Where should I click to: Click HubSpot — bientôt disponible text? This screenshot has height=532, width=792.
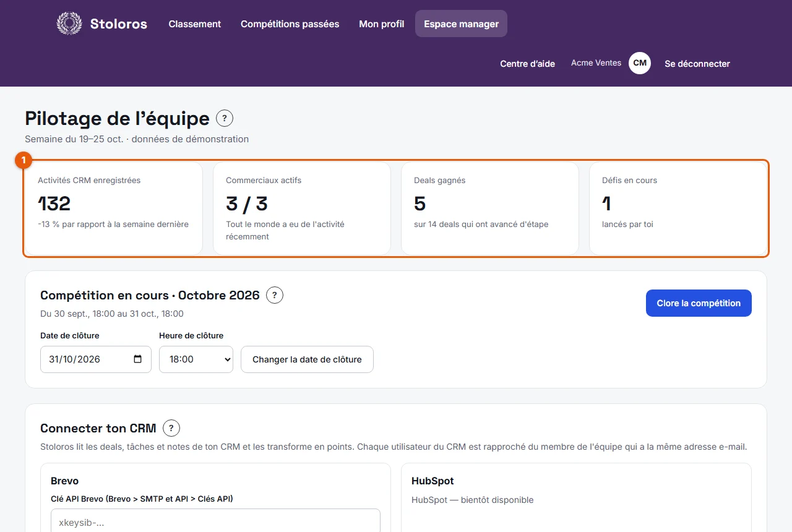[472, 500]
